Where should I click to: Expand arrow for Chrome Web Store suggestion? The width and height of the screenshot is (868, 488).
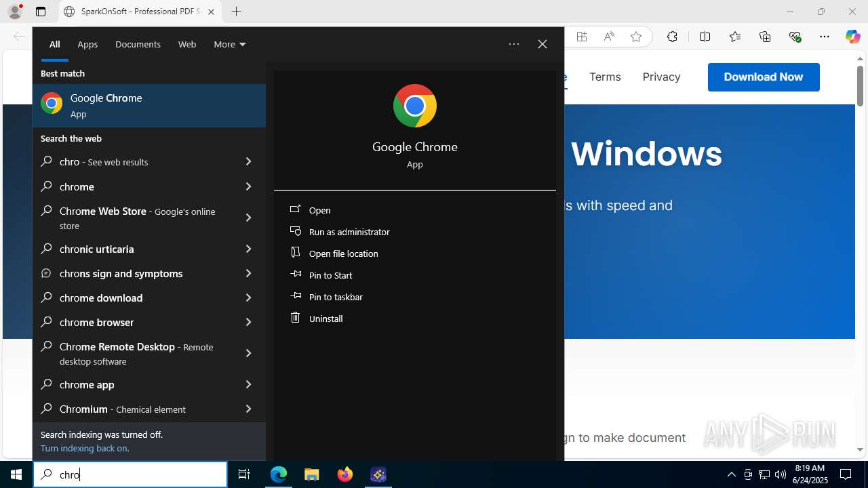248,218
